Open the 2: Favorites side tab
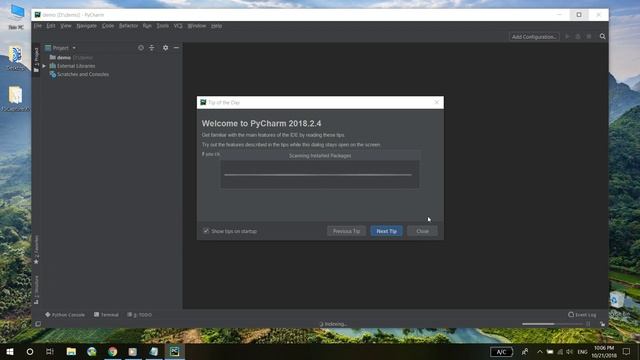 click(36, 249)
